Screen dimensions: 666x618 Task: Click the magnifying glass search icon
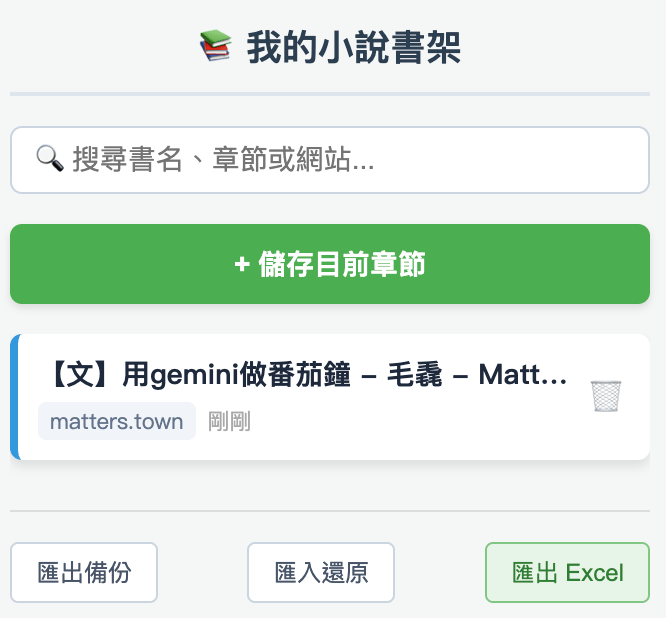pos(50,159)
